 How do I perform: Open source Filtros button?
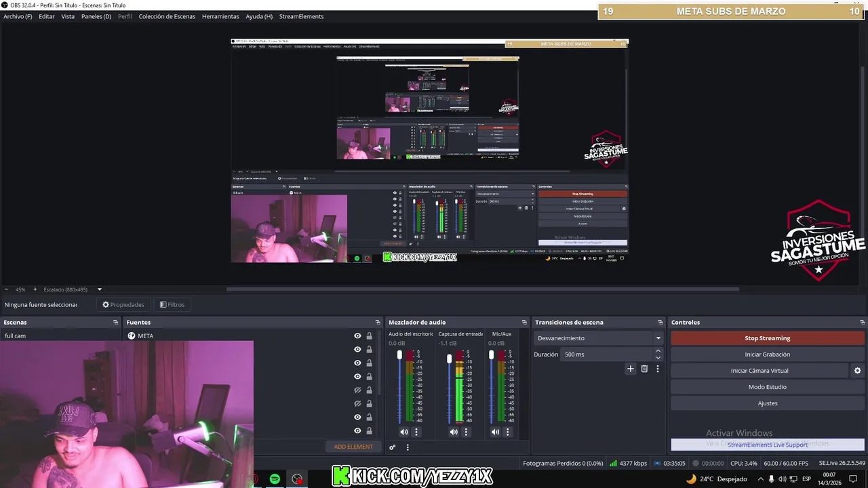tap(172, 305)
